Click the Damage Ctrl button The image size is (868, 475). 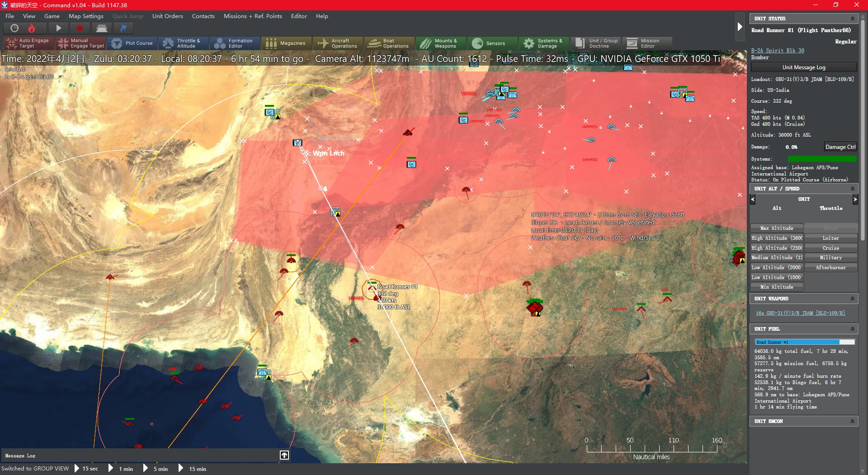tap(840, 147)
